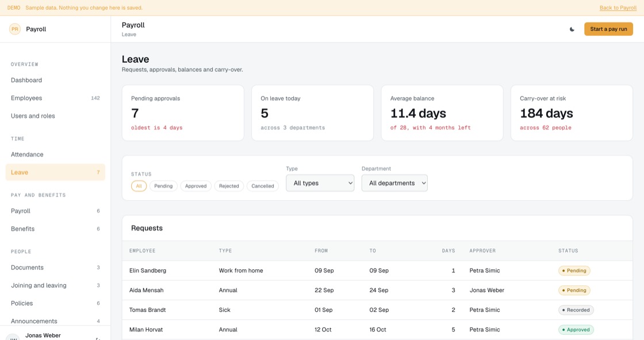Screen dimensions: 644x340
Task: Click the 01 Sep from date
Action: pos(324,310)
